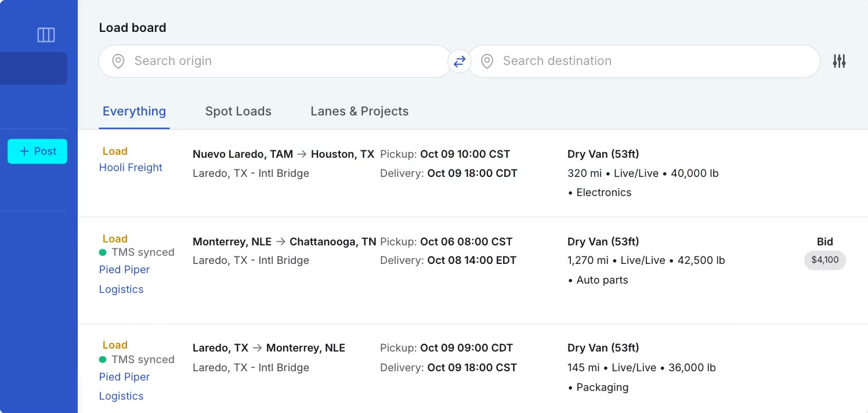Click pickup time Oct 06 08:00 CST
The width and height of the screenshot is (868, 413).
466,242
